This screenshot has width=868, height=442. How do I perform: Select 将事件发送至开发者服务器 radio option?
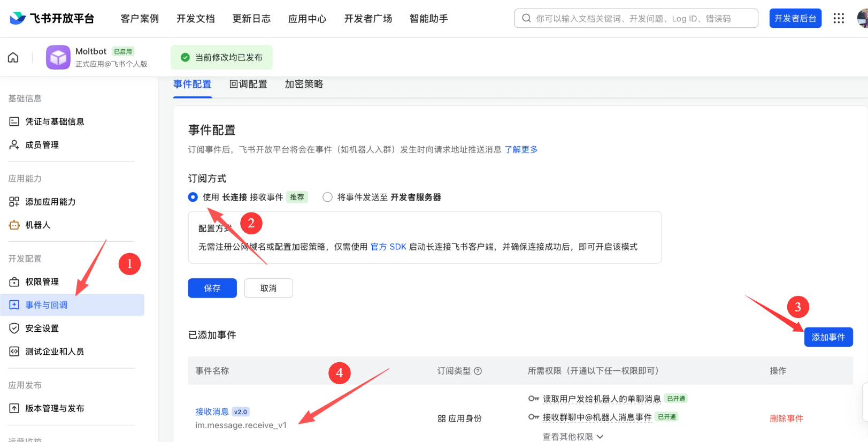pyautogui.click(x=327, y=197)
